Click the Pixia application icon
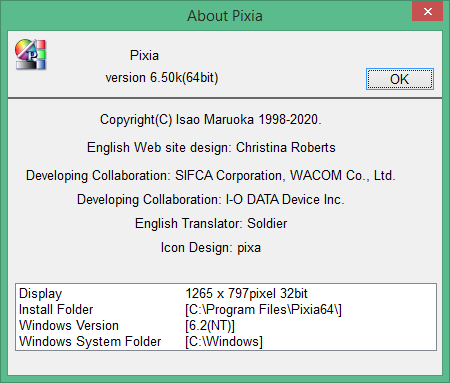 pyautogui.click(x=30, y=54)
